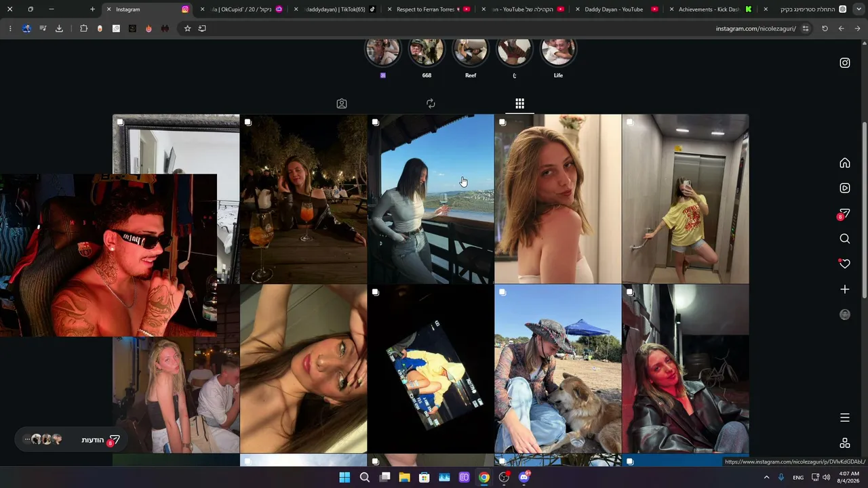Click the ENG language indicator
Screen dimensions: 868x488
798,477
